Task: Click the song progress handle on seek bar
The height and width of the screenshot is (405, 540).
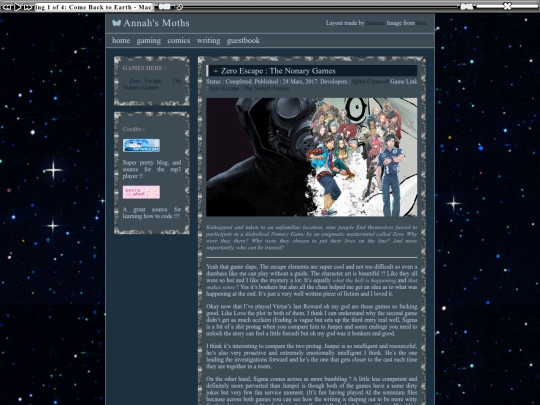Action: [179, 7]
